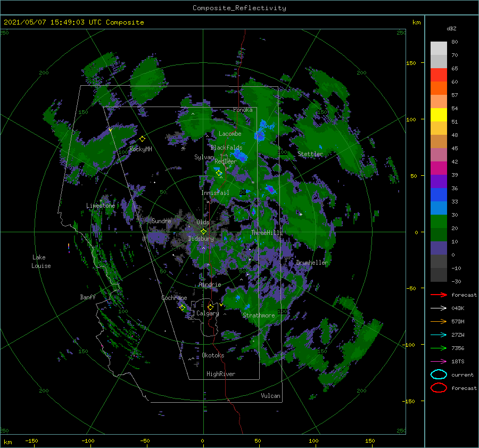
Task: Click the Okotoks label
Action: click(213, 355)
